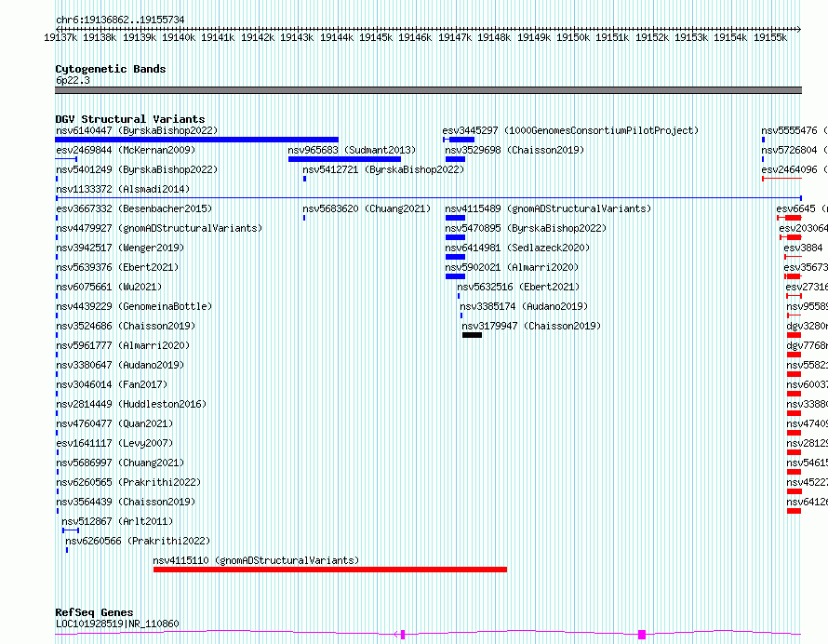This screenshot has height=644, width=828.
Task: Click nsv6414981 (Sedlazeck2020) variant
Action: tap(517, 248)
